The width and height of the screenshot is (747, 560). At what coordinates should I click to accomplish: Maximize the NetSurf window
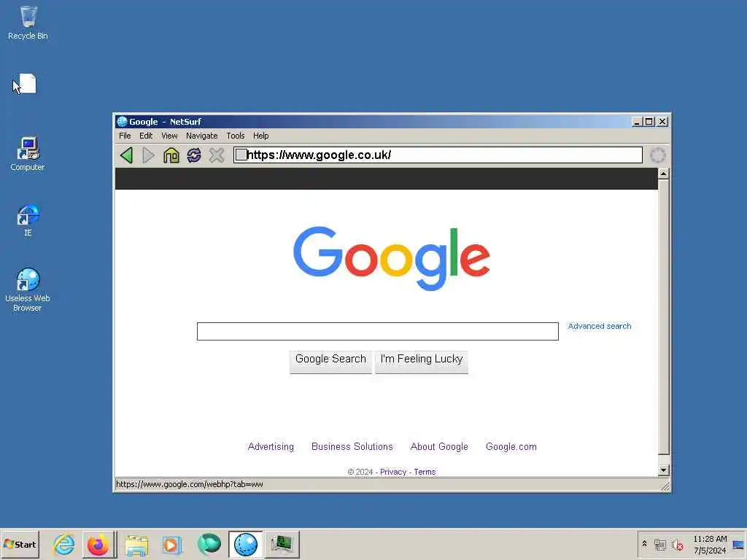(x=649, y=122)
